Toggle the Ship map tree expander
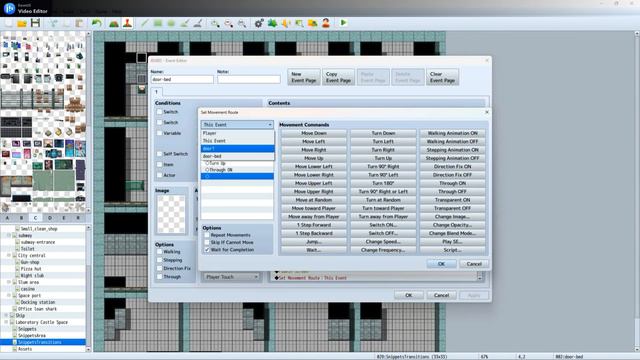The width and height of the screenshot is (640, 360). coord(6,316)
